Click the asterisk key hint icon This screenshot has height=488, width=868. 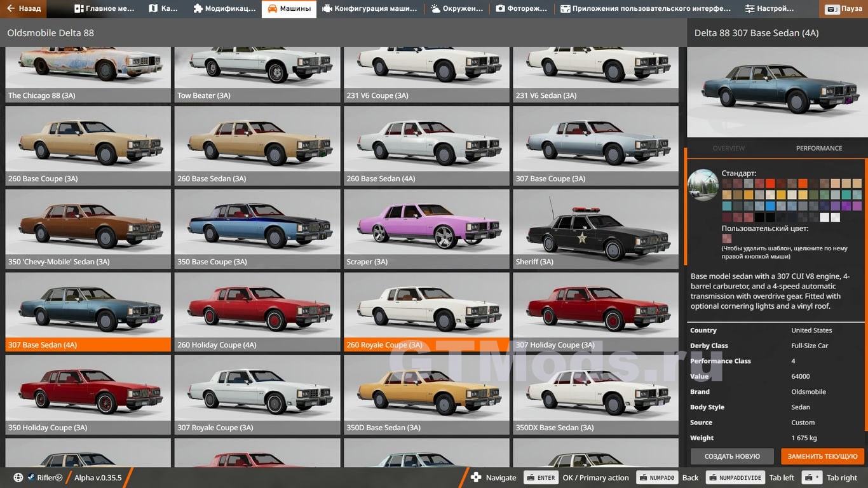[812, 478]
